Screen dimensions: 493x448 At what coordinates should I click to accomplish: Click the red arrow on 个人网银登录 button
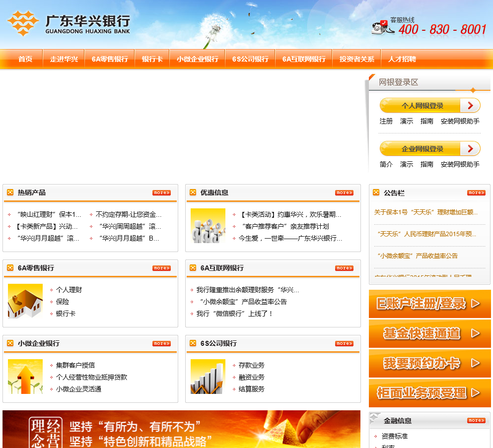470,106
